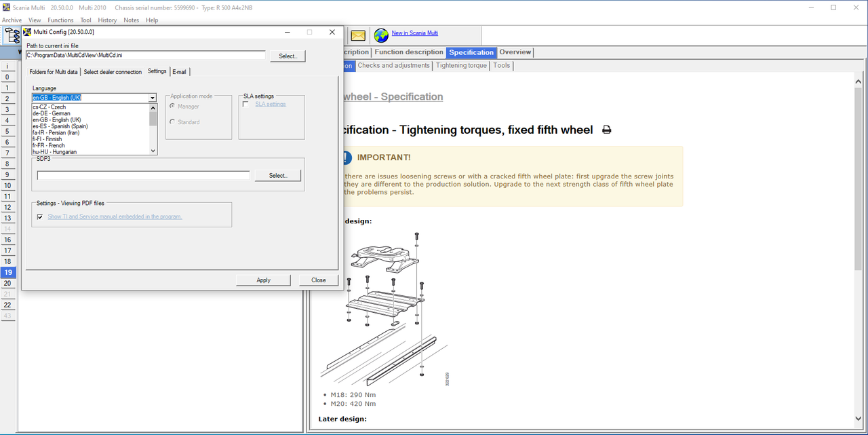Click the language list scrollbar down arrow
The height and width of the screenshot is (435, 868).
click(153, 151)
